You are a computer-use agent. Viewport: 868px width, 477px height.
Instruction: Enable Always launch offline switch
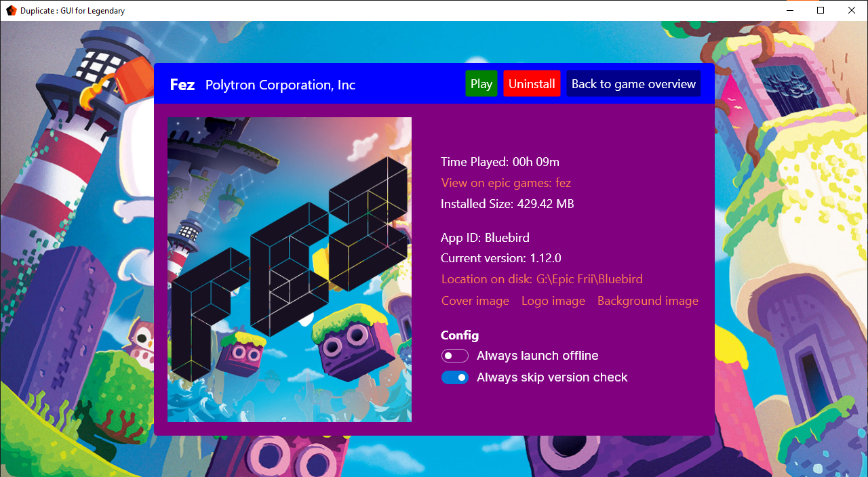pos(455,356)
